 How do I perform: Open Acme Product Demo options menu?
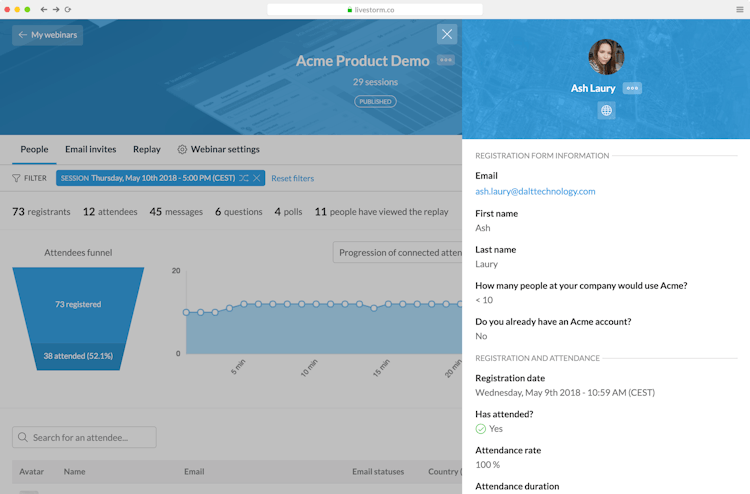point(446,61)
